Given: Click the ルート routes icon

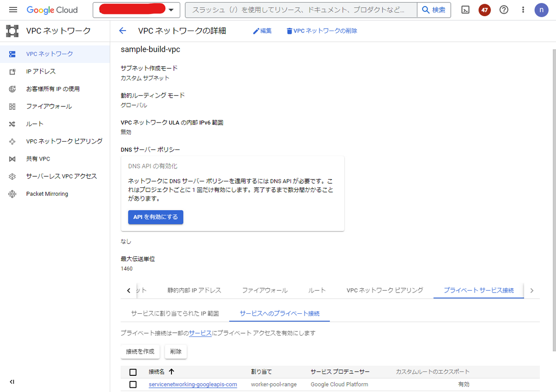Looking at the screenshot, I should click(12, 124).
